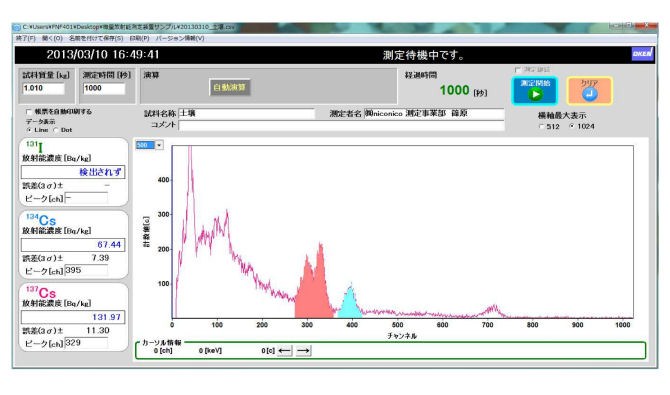The image size is (670, 395).
Task: Click the DKEN logo in header
Action: [x=642, y=54]
